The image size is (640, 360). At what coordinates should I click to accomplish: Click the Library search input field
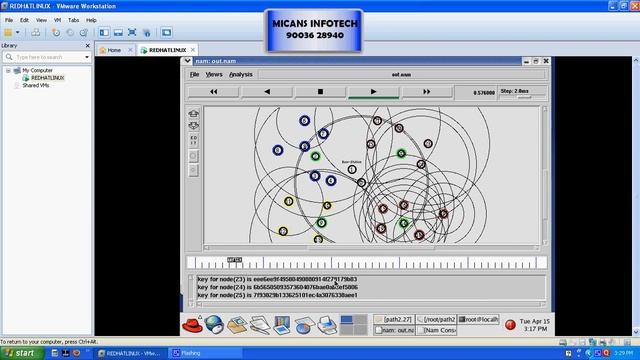pyautogui.click(x=46, y=57)
